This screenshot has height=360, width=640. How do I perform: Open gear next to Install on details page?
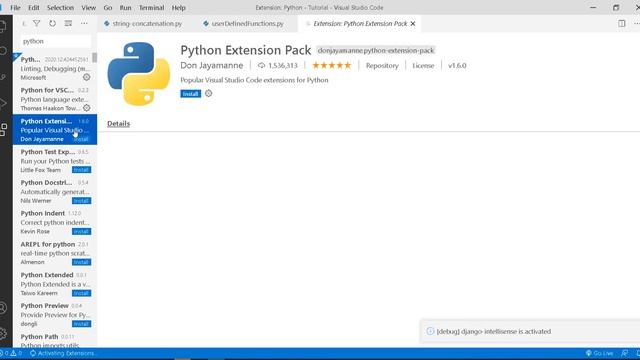[209, 93]
